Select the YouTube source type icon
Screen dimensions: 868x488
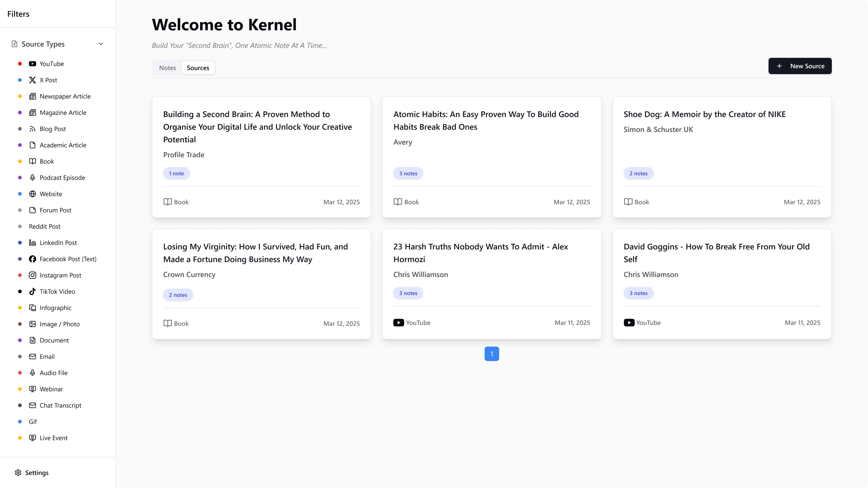[x=32, y=64]
